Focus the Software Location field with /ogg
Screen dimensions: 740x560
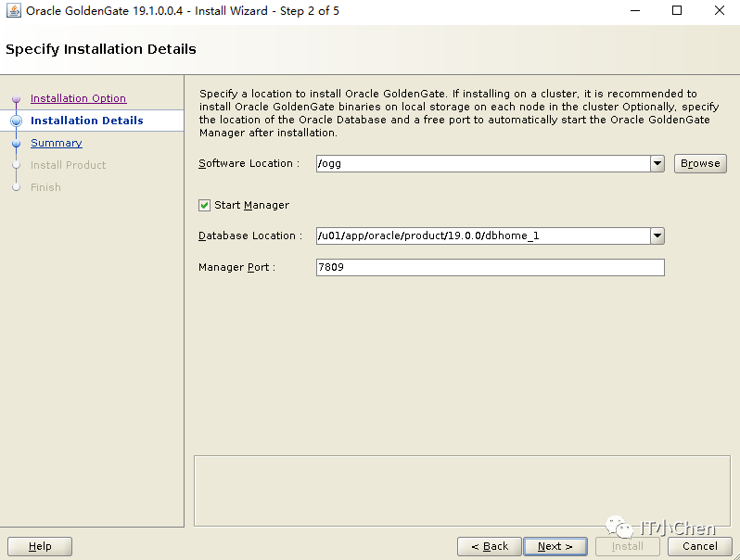pyautogui.click(x=483, y=164)
